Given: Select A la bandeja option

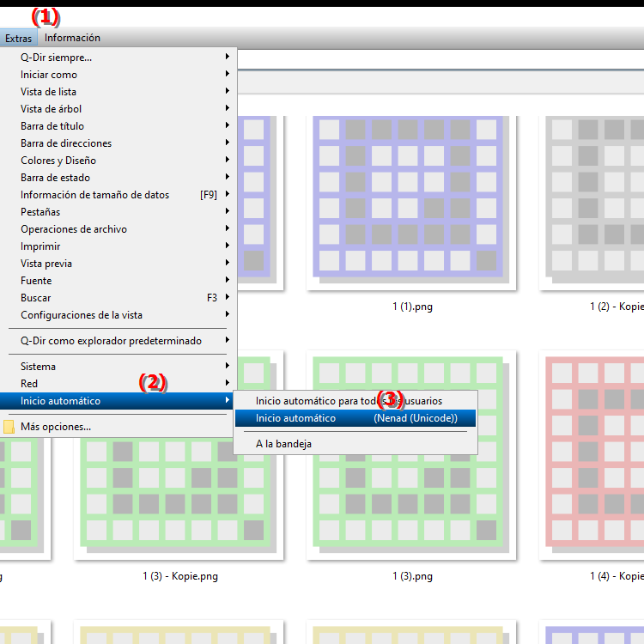Looking at the screenshot, I should (x=355, y=444).
